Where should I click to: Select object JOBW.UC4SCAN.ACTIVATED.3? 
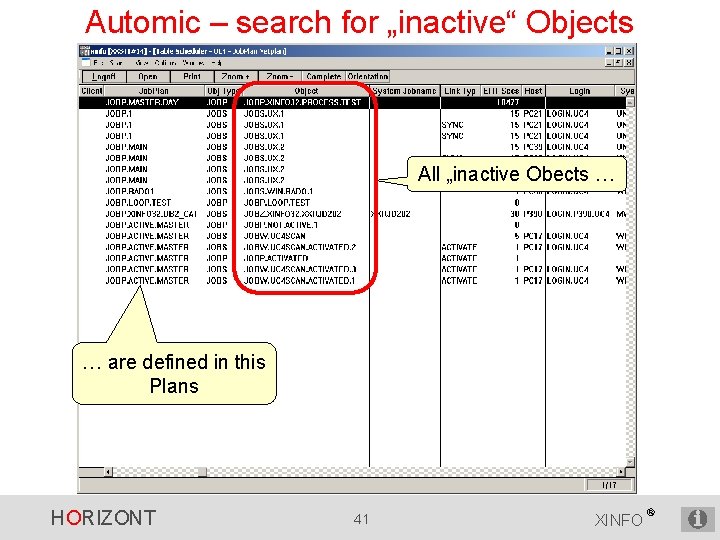click(300, 269)
